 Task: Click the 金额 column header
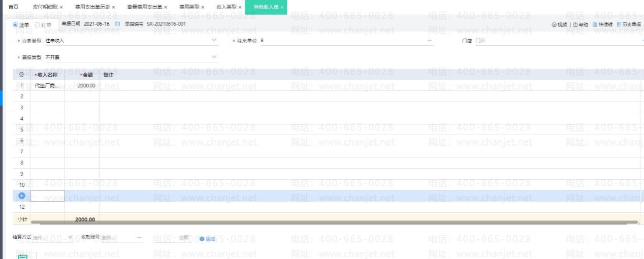click(x=82, y=75)
